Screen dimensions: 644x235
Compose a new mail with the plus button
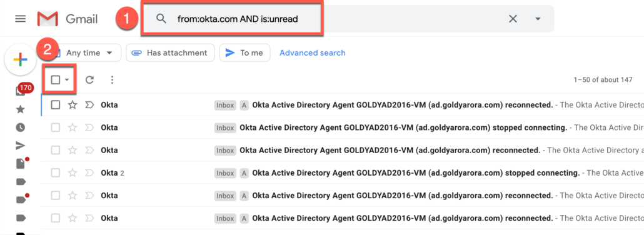pos(20,60)
